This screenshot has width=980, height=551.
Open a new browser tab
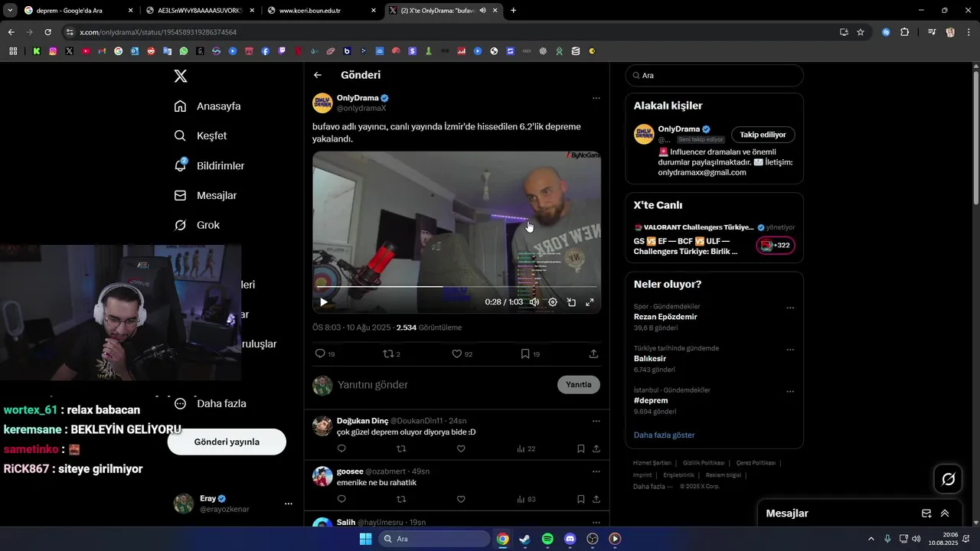coord(513,11)
